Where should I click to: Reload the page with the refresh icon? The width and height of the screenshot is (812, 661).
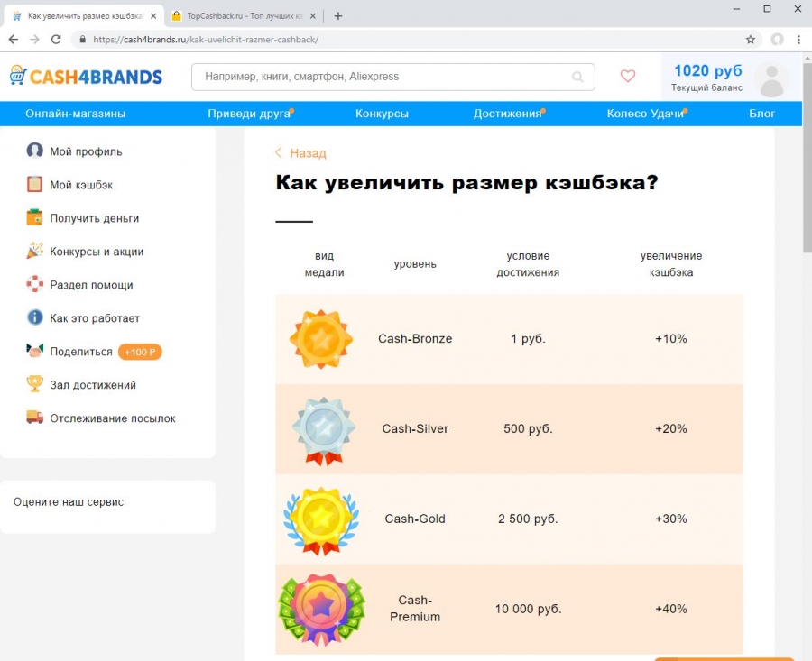click(56, 40)
